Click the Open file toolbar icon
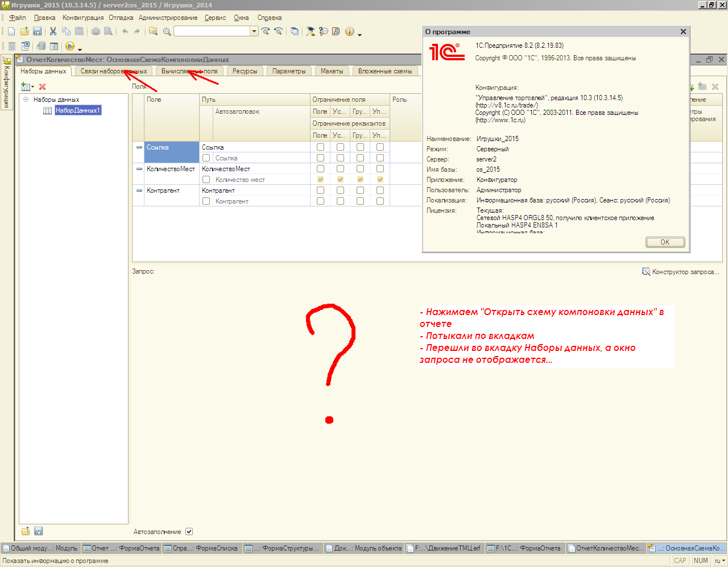This screenshot has width=728, height=567. click(x=24, y=31)
